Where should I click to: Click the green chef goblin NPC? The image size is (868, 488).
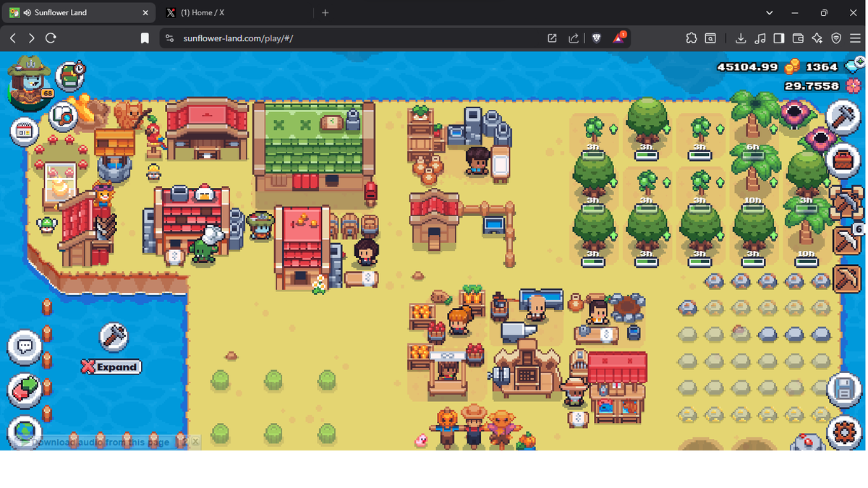tap(205, 246)
